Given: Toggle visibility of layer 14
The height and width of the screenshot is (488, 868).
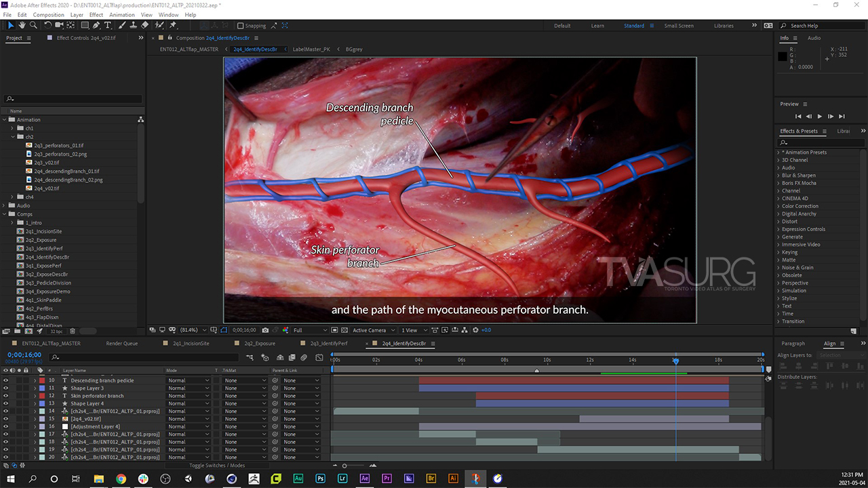Looking at the screenshot, I should point(5,411).
